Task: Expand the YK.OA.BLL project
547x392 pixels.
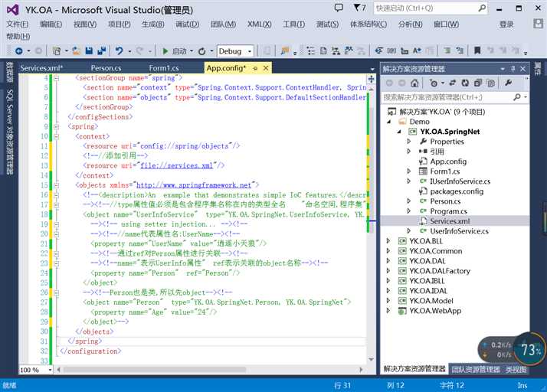Action: pos(388,240)
